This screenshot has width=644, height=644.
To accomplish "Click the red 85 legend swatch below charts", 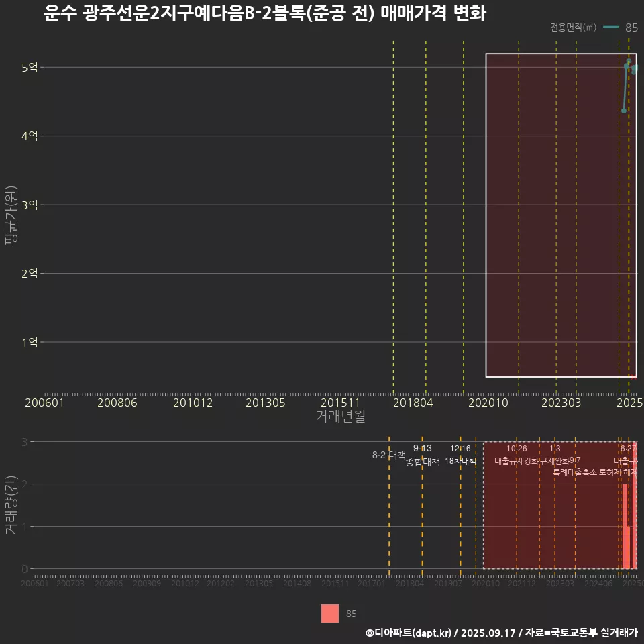I will coord(330,613).
